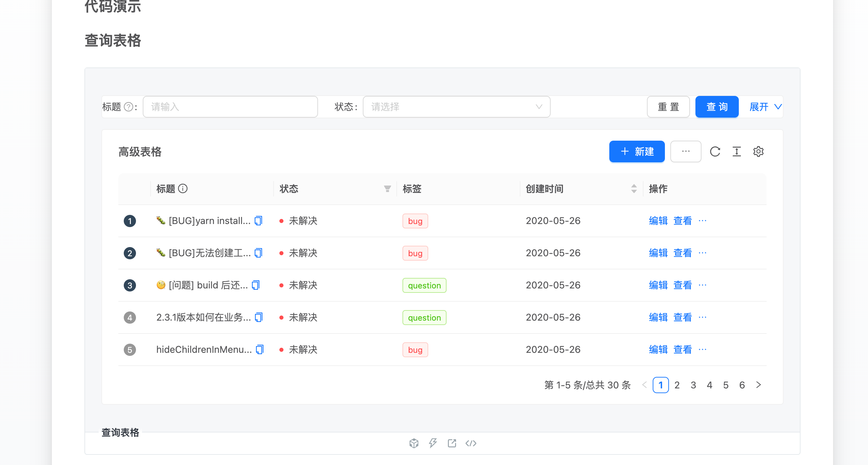The image size is (868, 465).
Task: Open the ellipsis menu beside 新建 button
Action: [686, 151]
